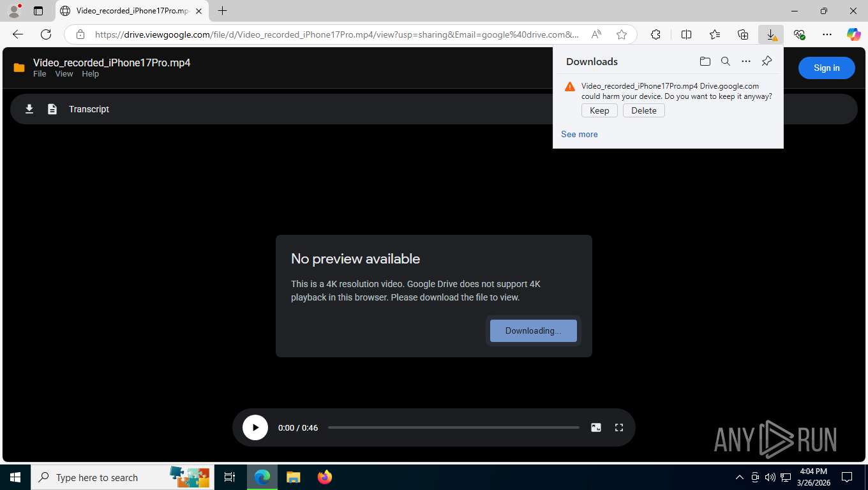Open the Favorites list icon
868x490 pixels.
click(x=715, y=34)
